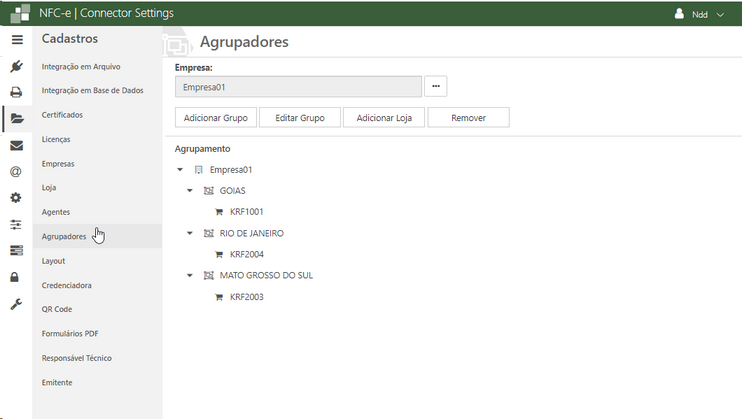The width and height of the screenshot is (742, 419).
Task: Open the Ndd user dropdown chevron
Action: (x=720, y=15)
